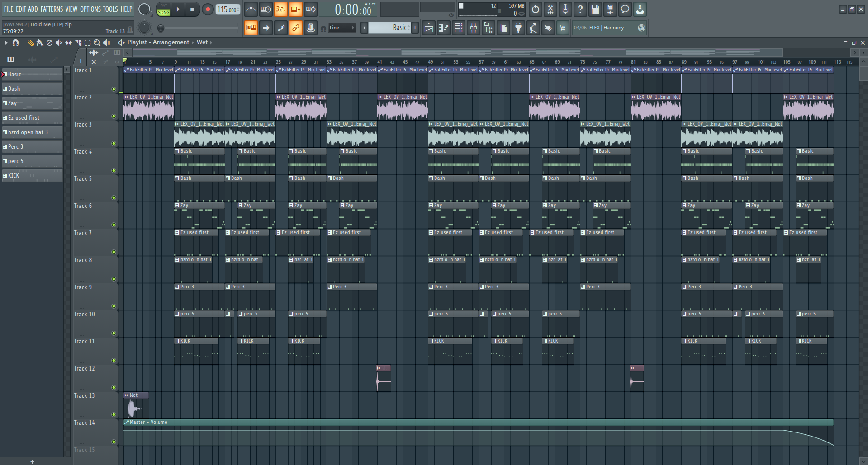Toggle loop recording button
This screenshot has width=868, height=465.
(x=311, y=9)
